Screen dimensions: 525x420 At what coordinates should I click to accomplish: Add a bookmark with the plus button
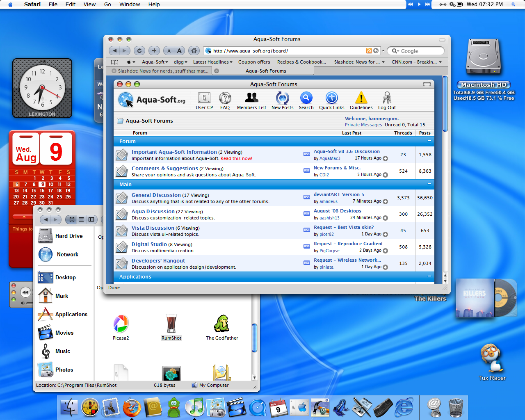(x=154, y=50)
